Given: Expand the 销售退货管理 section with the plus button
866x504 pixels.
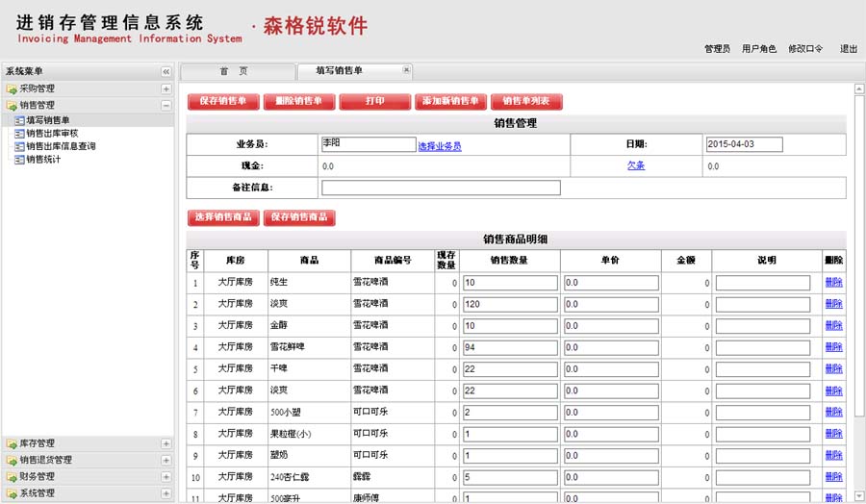Looking at the screenshot, I should [166, 460].
